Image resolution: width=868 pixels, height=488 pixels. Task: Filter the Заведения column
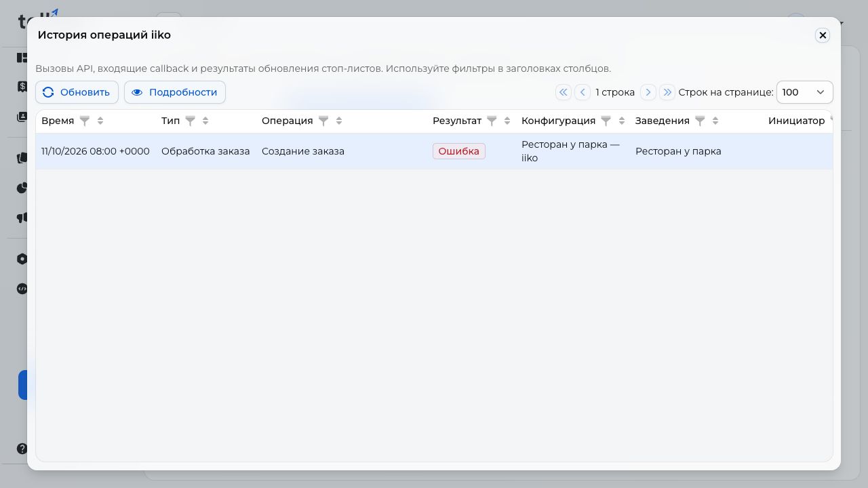(x=700, y=121)
